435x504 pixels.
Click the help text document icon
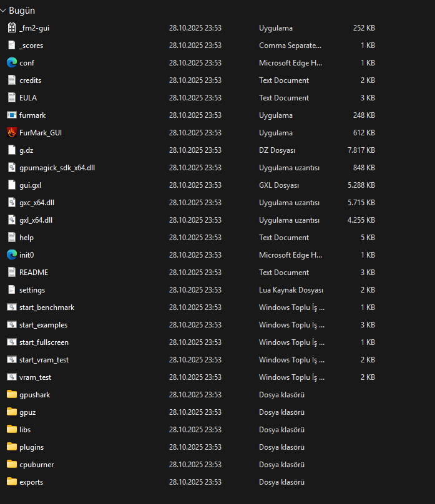[12, 237]
